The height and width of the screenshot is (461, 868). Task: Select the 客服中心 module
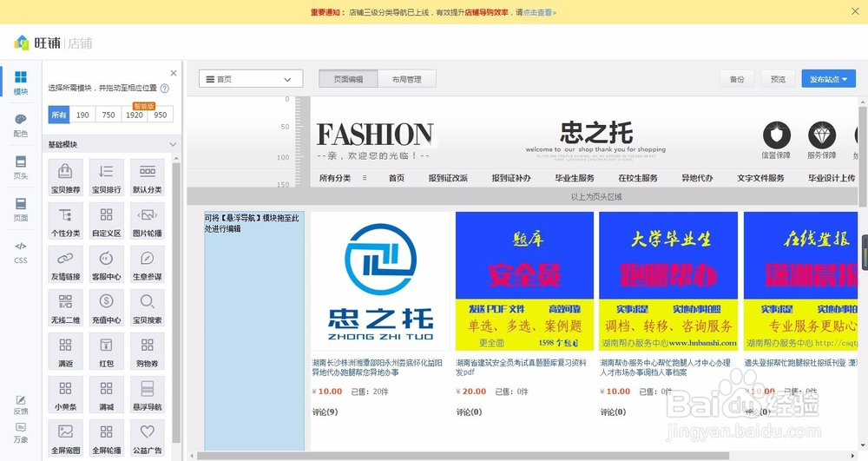click(106, 264)
